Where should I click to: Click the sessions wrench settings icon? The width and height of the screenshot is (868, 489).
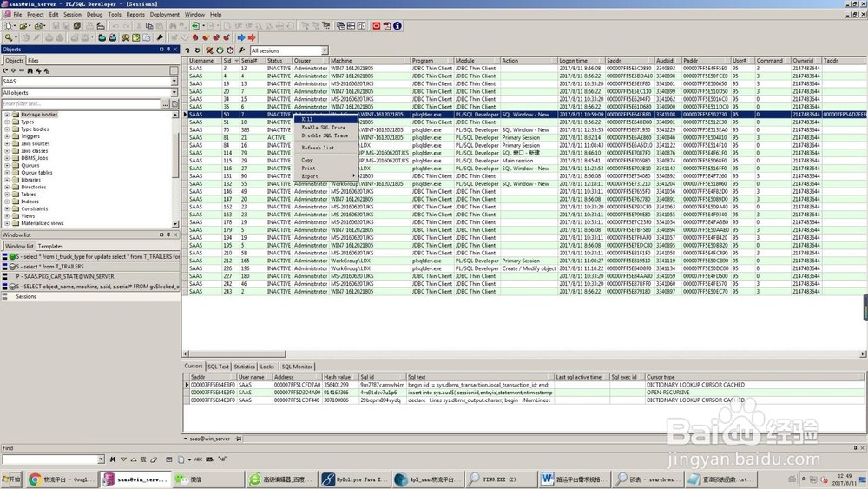pyautogui.click(x=242, y=50)
